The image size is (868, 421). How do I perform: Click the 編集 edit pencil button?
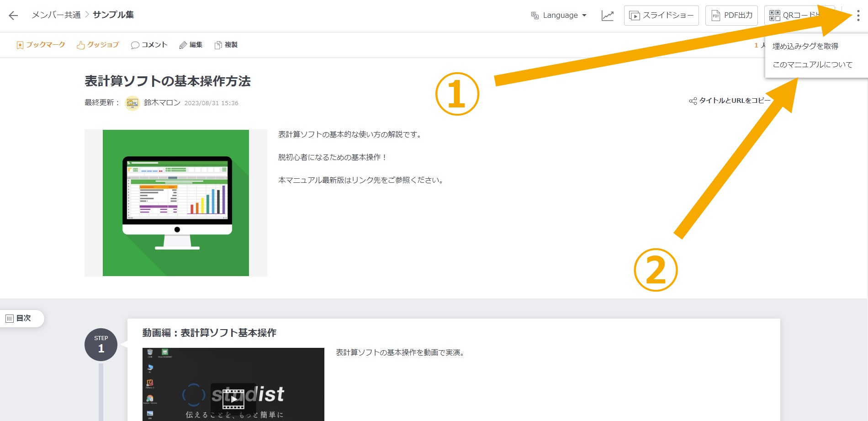(191, 45)
